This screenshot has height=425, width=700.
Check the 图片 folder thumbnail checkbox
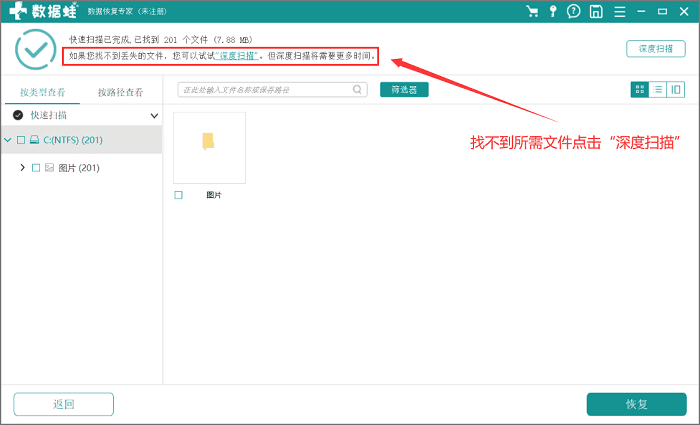179,195
